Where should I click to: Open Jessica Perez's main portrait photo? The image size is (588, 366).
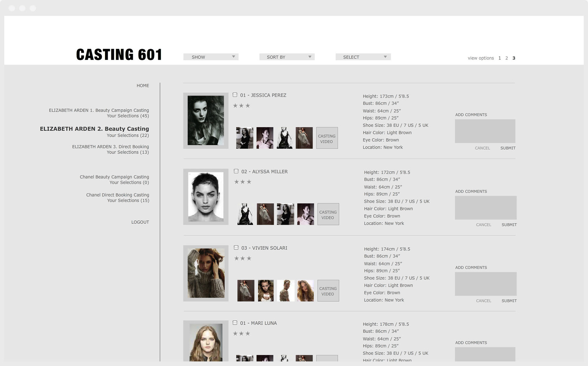click(x=205, y=120)
